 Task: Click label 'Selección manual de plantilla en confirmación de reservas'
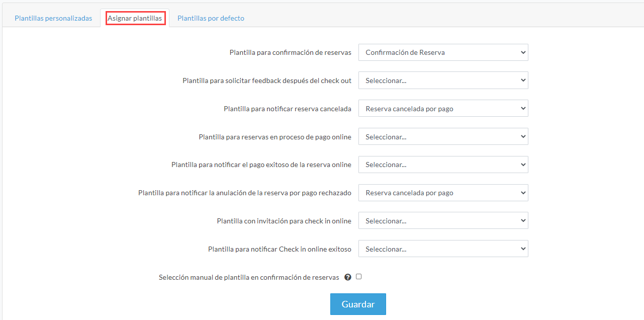pos(249,277)
